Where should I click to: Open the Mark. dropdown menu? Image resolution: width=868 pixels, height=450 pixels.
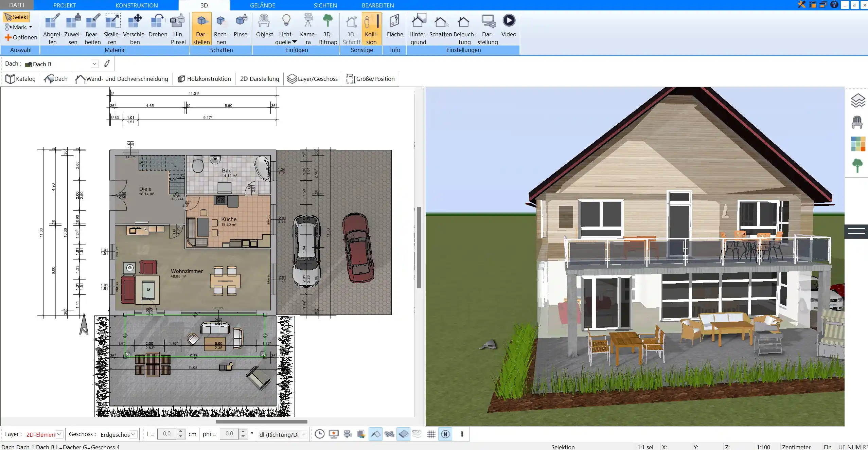point(19,27)
